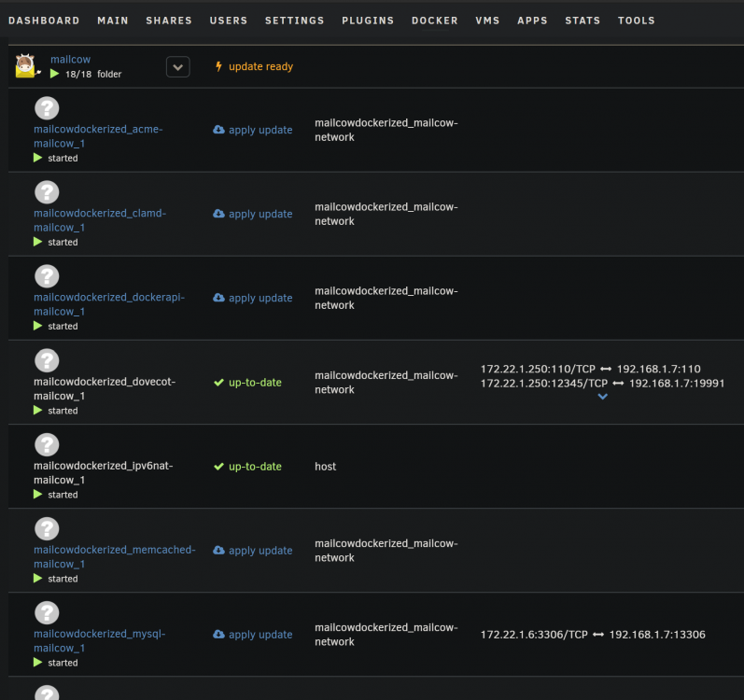Click the cloud download icon for clamd-mailcow

(218, 214)
